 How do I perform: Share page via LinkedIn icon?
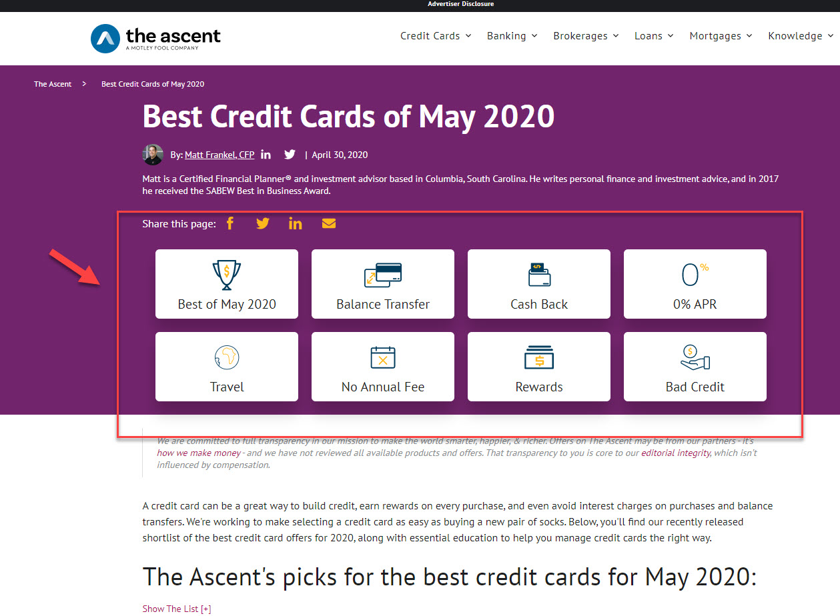coord(295,223)
